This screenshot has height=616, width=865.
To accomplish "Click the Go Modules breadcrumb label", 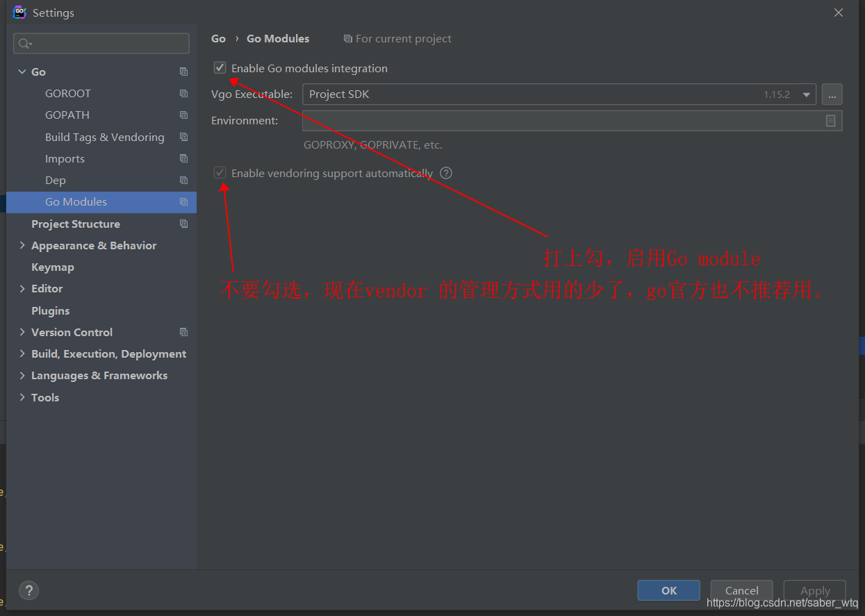I will point(278,39).
